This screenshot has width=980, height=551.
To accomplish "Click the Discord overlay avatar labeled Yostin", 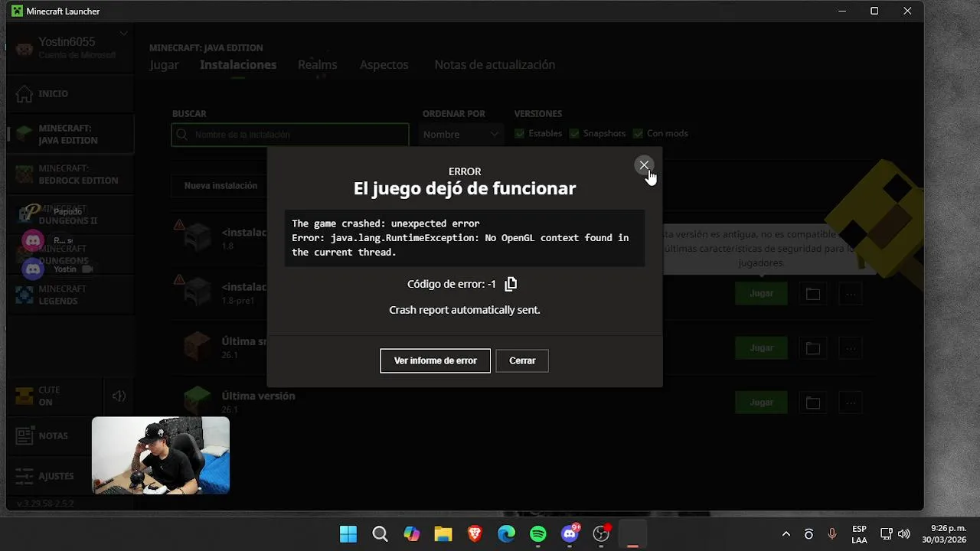I will pyautogui.click(x=33, y=269).
